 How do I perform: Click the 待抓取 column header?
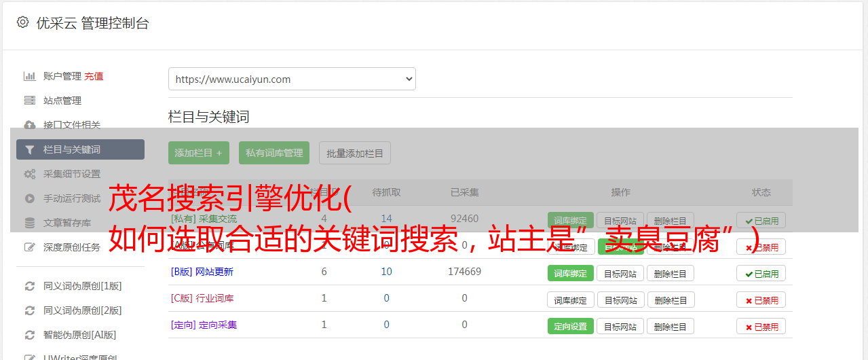tap(387, 192)
